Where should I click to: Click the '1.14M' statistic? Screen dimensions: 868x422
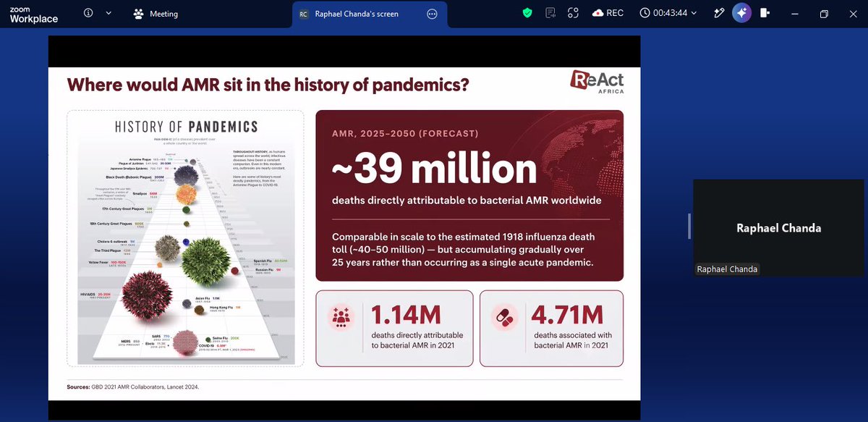pyautogui.click(x=406, y=316)
